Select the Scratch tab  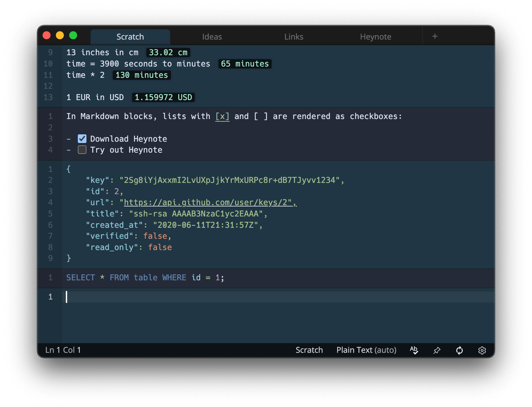130,37
